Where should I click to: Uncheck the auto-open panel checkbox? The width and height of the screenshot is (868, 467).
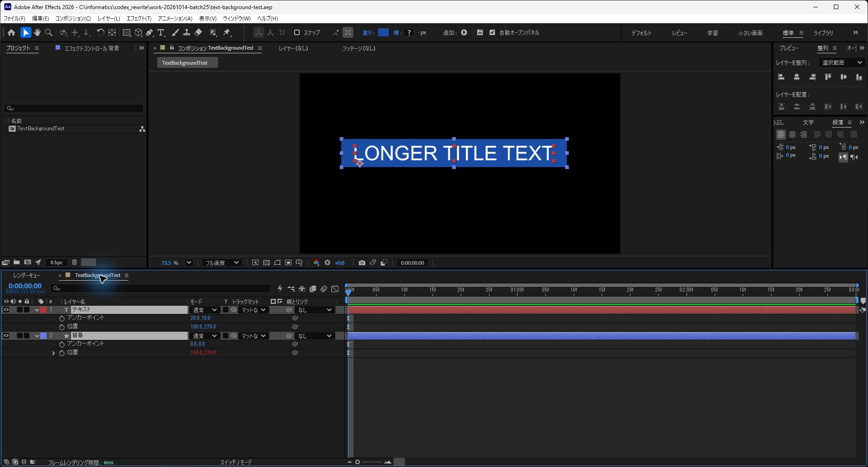[x=492, y=32]
